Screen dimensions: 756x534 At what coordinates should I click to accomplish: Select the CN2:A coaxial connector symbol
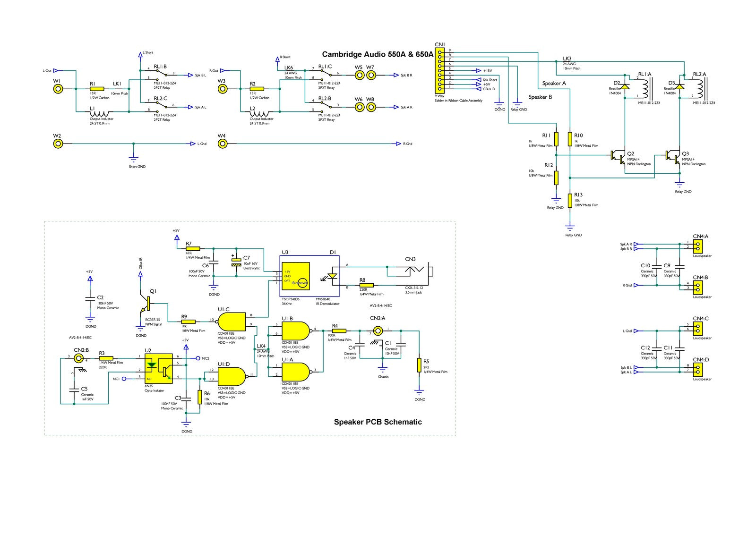coord(378,331)
